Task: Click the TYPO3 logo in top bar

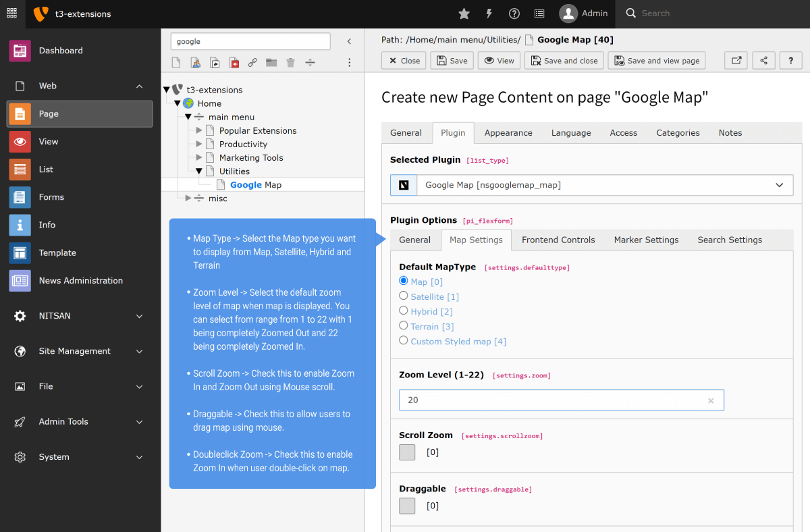Action: [41, 14]
